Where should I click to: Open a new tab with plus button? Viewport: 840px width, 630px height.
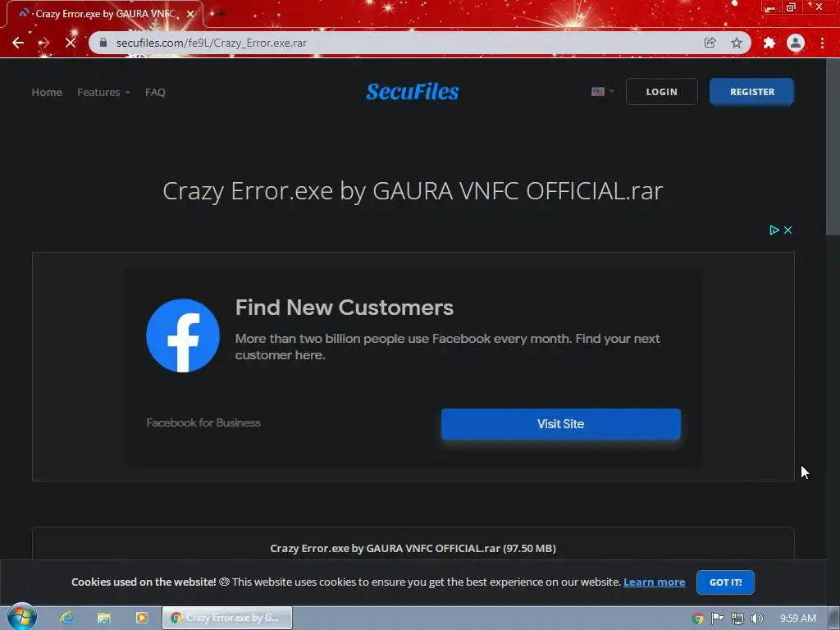(221, 13)
